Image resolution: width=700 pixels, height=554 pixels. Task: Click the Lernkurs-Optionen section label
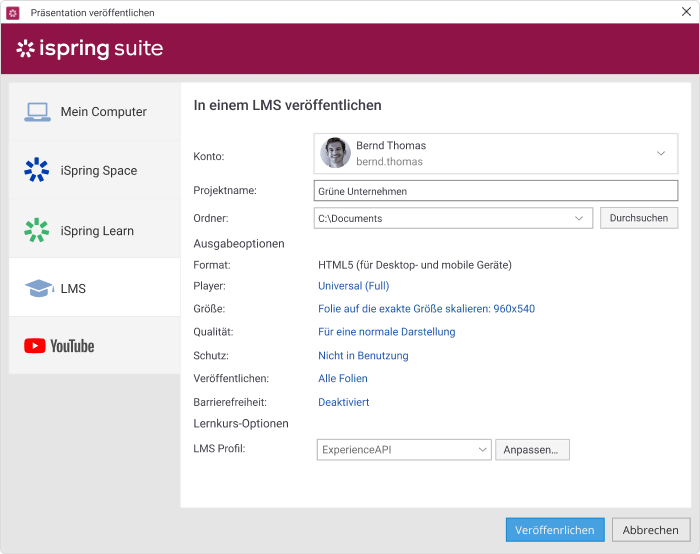(241, 423)
